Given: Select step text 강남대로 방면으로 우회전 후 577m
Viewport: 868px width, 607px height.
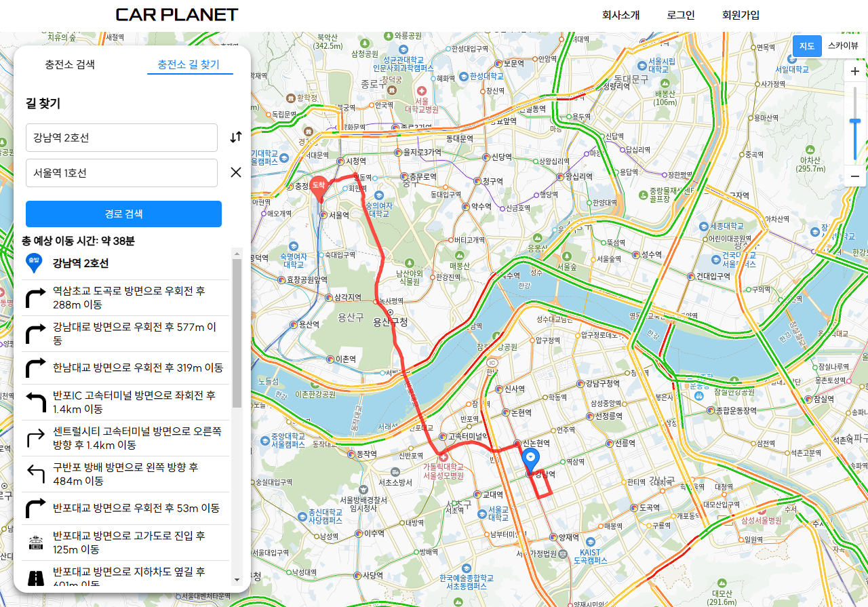Looking at the screenshot, I should pyautogui.click(x=135, y=333).
